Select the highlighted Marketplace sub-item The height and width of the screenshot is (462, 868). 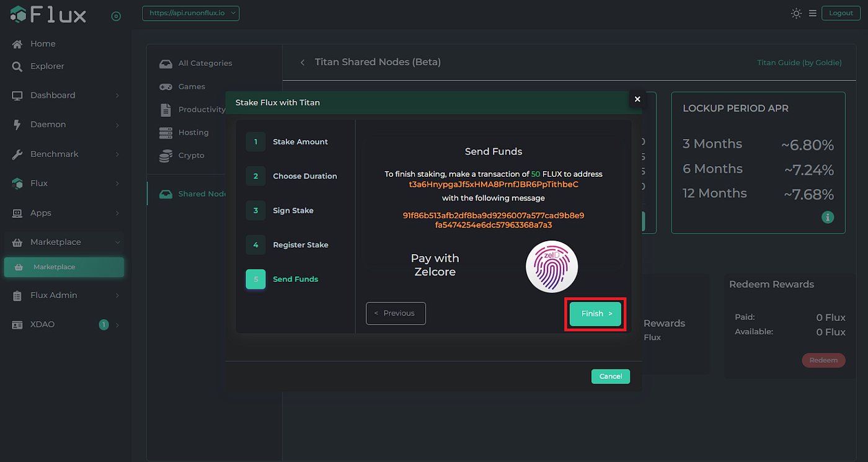point(64,267)
